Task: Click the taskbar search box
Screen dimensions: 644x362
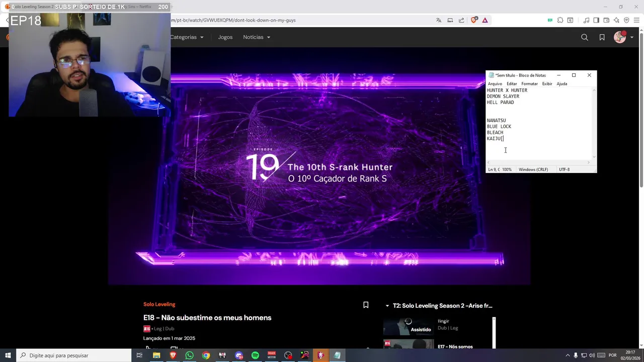Action: point(74,355)
